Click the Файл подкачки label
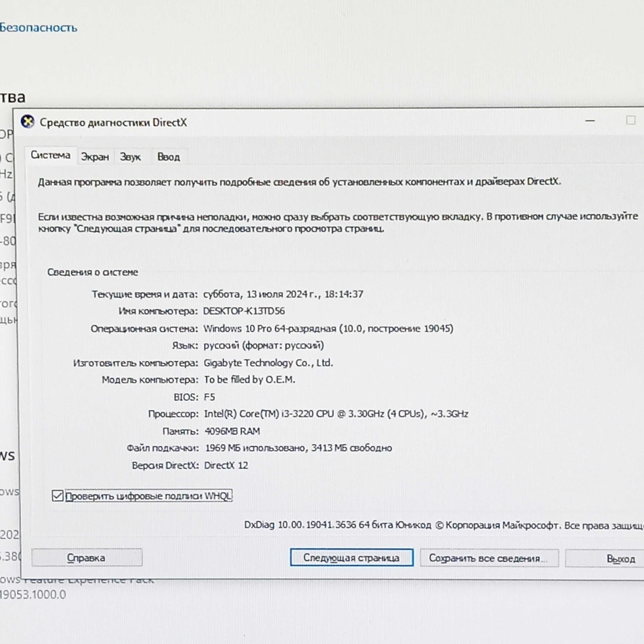The height and width of the screenshot is (644, 644). pyautogui.click(x=163, y=448)
